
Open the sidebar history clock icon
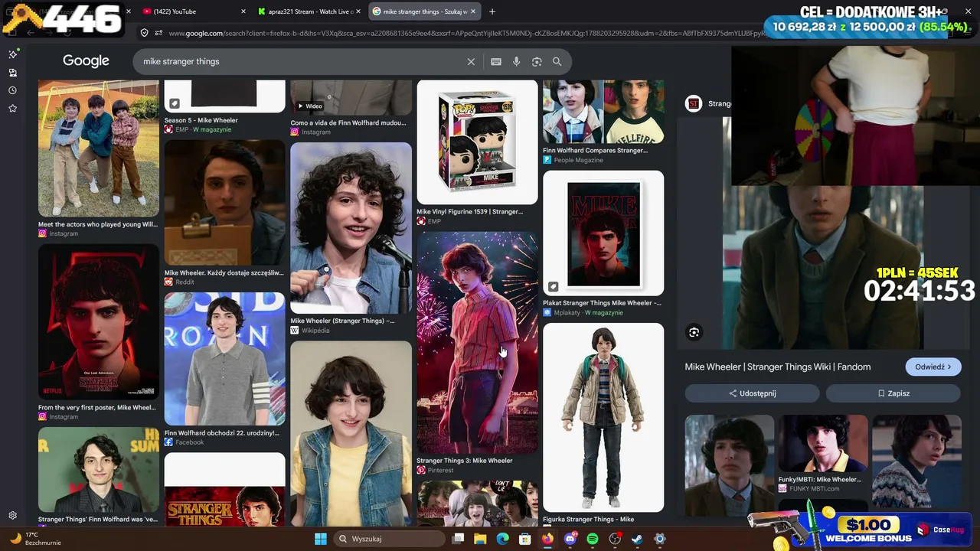[x=12, y=90]
